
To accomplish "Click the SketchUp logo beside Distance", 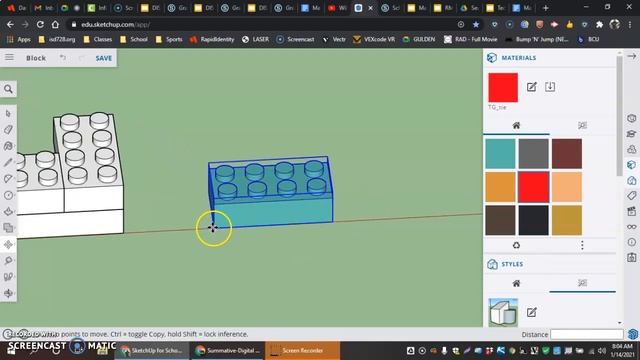I will (x=632, y=334).
